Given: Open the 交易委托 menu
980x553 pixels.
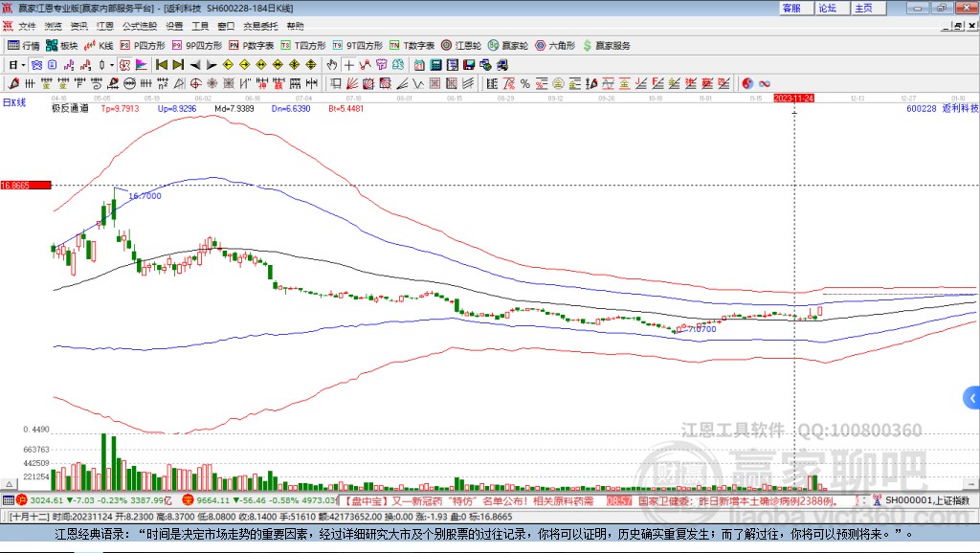Looking at the screenshot, I should [260, 26].
